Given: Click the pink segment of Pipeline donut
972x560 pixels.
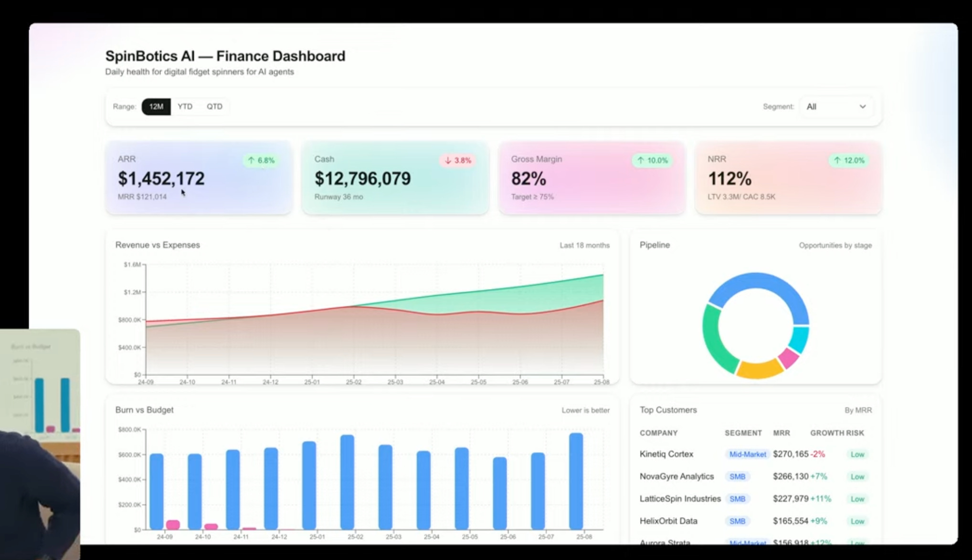Looking at the screenshot, I should (x=788, y=357).
